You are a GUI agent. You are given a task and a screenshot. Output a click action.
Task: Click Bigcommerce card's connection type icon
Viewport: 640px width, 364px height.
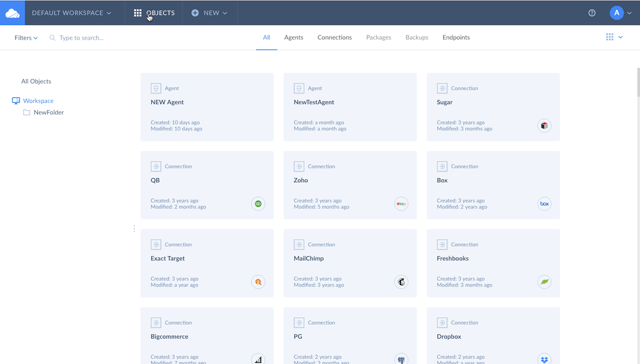pyautogui.click(x=156, y=323)
